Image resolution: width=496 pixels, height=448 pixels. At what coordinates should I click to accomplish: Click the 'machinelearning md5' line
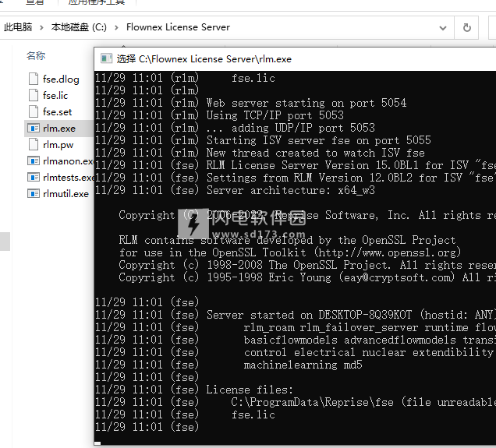[x=303, y=365]
